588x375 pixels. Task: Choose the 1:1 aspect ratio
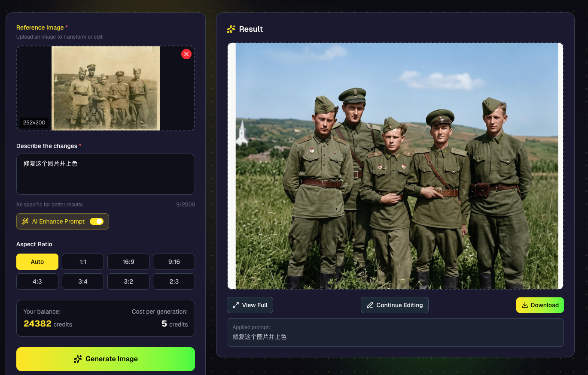pyautogui.click(x=83, y=262)
